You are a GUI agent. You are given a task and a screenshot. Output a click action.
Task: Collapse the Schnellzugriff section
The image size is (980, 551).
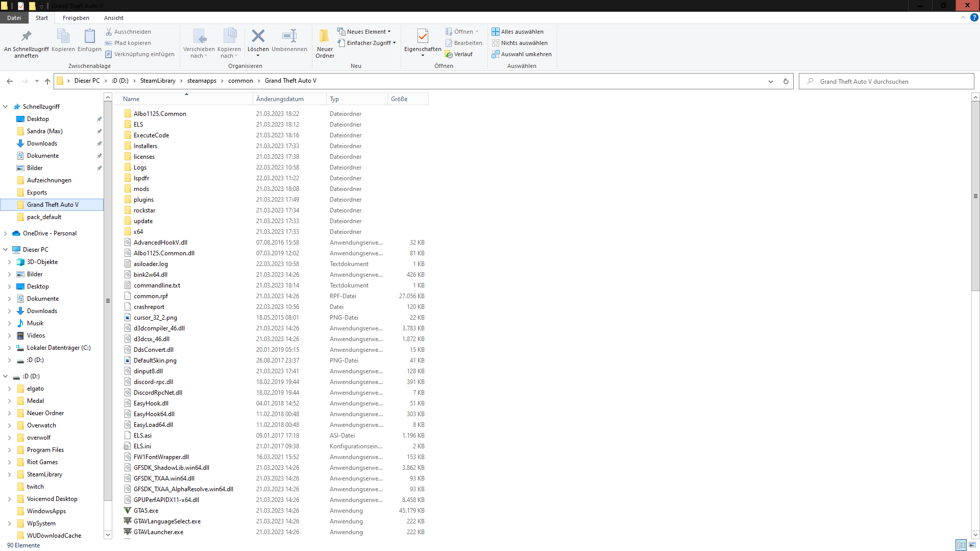tap(6, 107)
